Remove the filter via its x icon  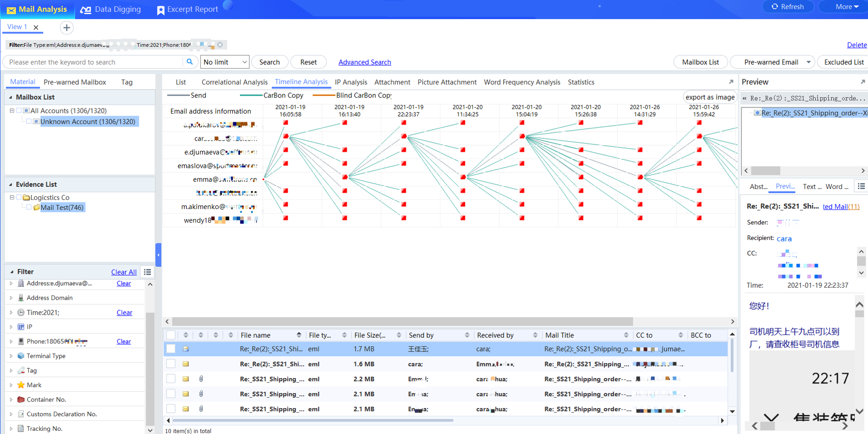tap(220, 45)
